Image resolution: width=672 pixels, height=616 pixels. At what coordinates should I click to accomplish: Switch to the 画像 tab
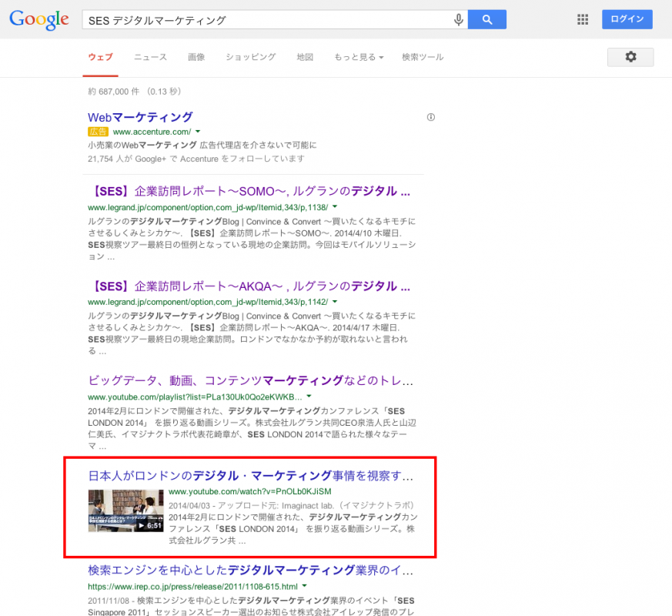(196, 57)
